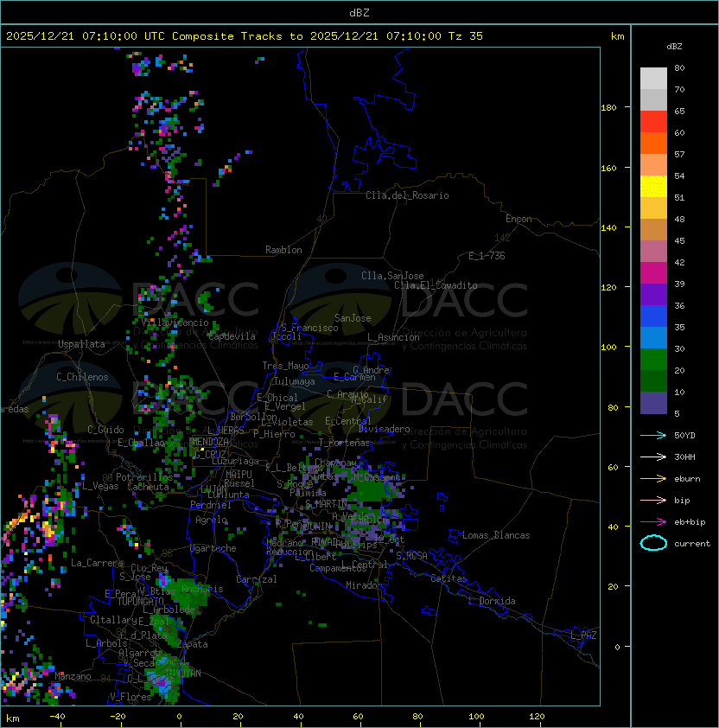Click the cyan 50YD arrow in the legend
This screenshot has width=719, height=728.
(x=653, y=436)
